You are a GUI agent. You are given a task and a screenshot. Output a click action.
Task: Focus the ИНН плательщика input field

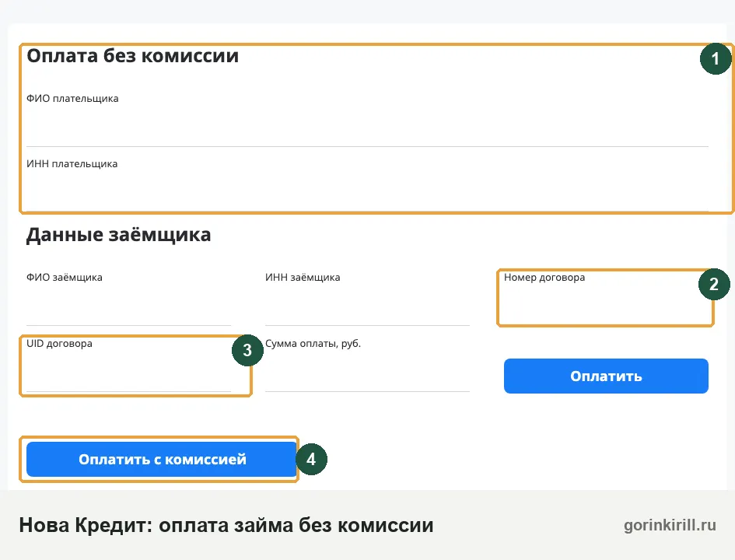pyautogui.click(x=367, y=192)
